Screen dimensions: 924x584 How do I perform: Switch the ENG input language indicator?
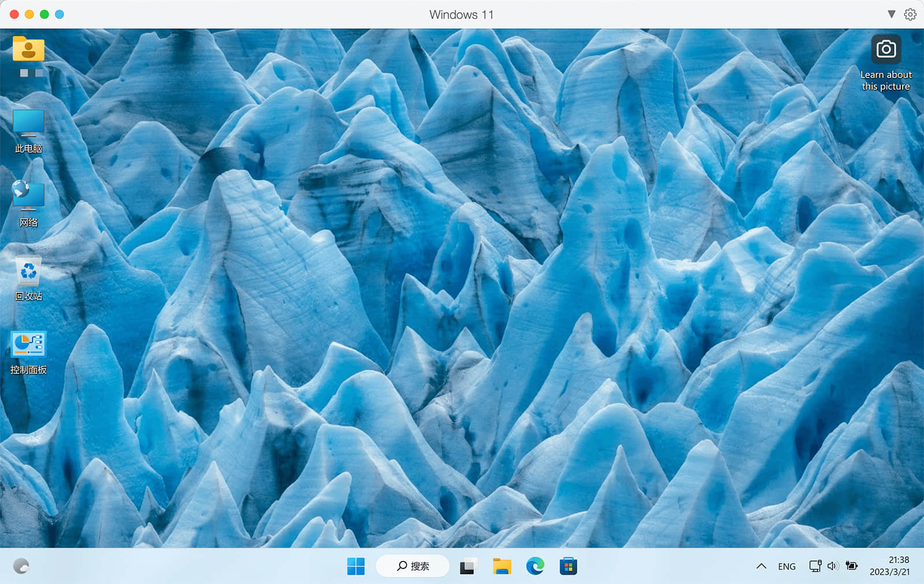tap(787, 566)
